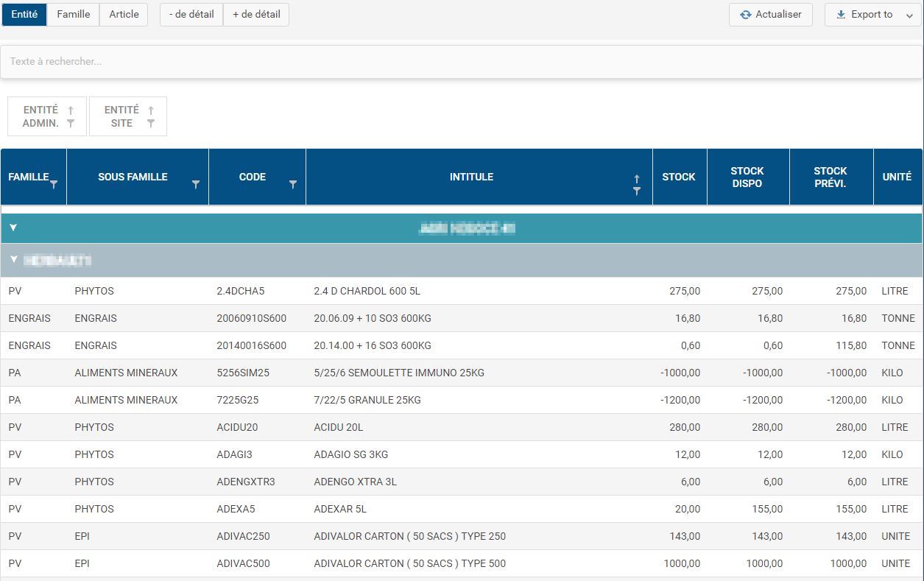Click sort arrow on ENTITÉ SITE chip

pyautogui.click(x=151, y=110)
